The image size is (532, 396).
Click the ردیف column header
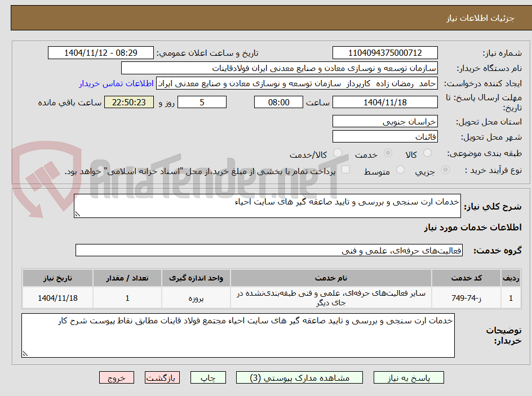point(511,278)
